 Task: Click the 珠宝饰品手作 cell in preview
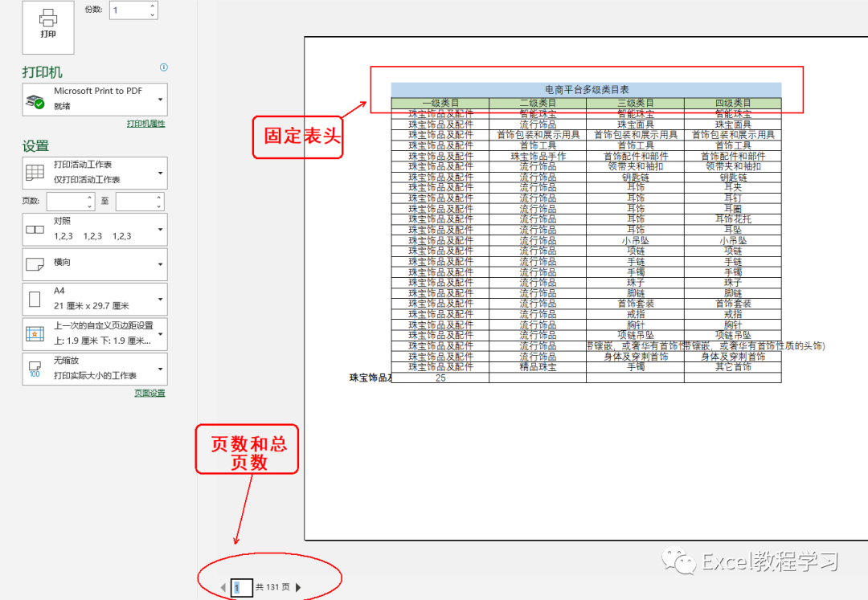click(x=538, y=156)
